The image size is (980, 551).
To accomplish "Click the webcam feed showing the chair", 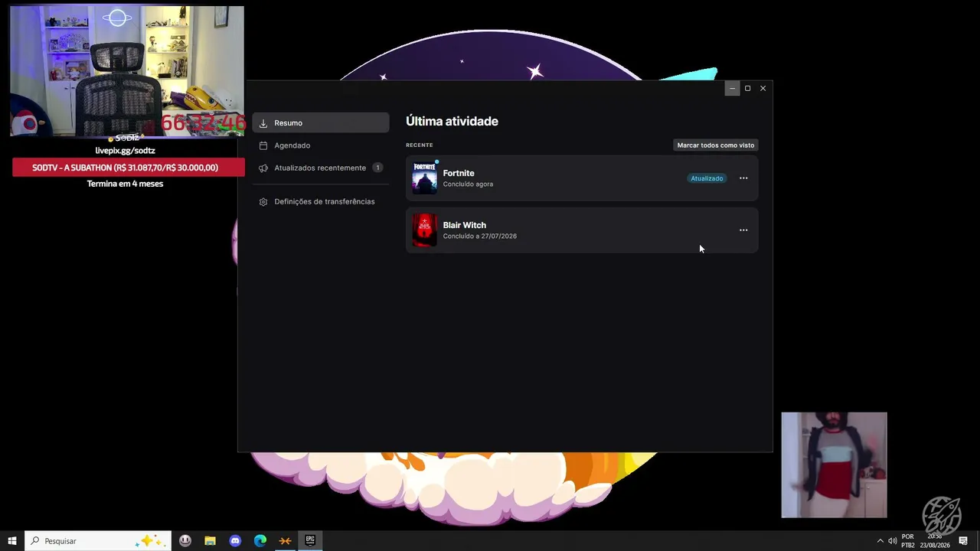I will click(x=127, y=71).
